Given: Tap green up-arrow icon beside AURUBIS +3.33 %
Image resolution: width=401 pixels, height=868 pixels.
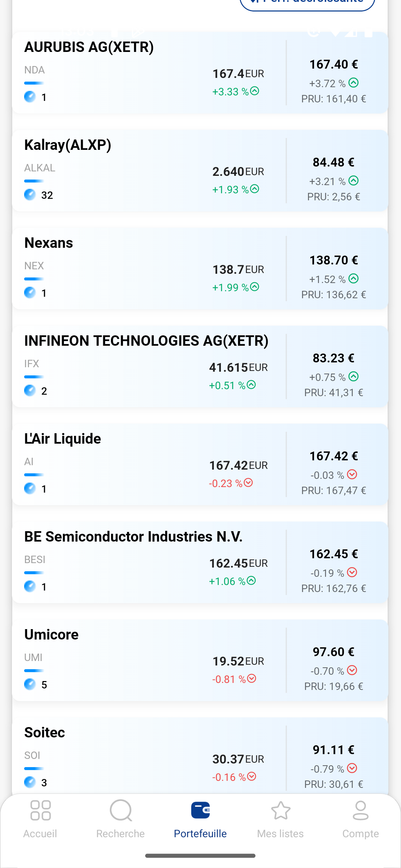Looking at the screenshot, I should pos(255,91).
